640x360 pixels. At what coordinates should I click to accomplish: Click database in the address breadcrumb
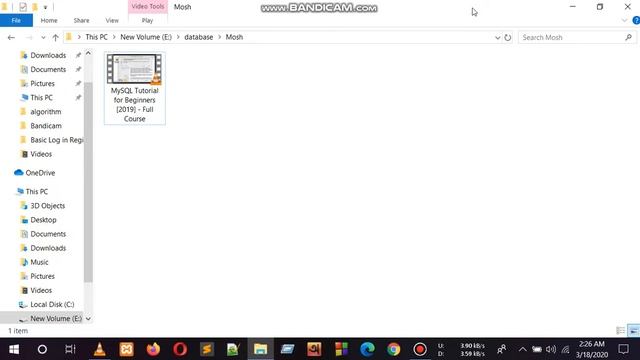point(198,37)
